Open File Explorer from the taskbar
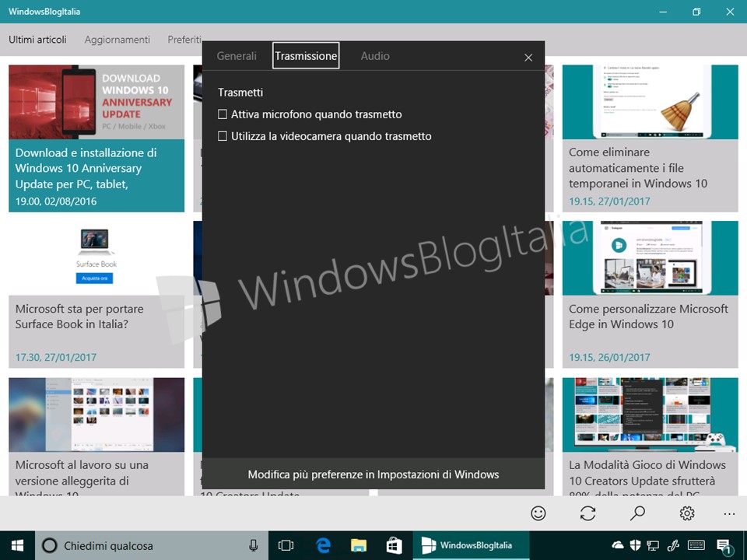Screen dimensions: 747x560 358,545
